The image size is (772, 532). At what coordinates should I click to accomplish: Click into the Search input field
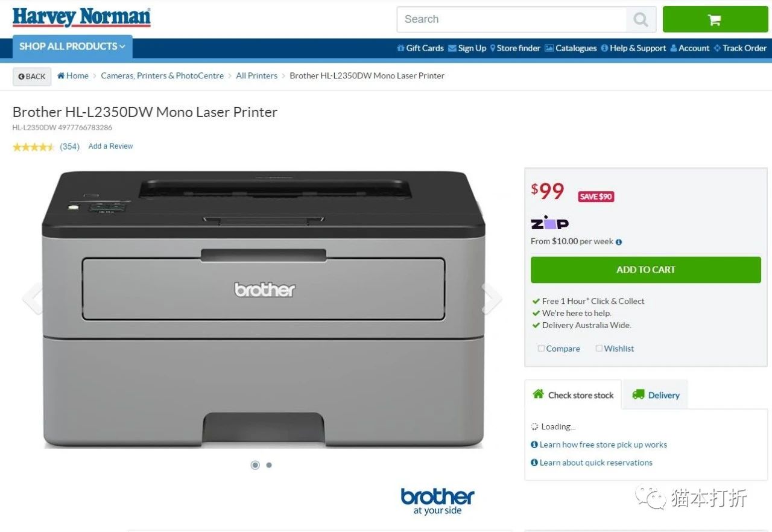(x=511, y=20)
